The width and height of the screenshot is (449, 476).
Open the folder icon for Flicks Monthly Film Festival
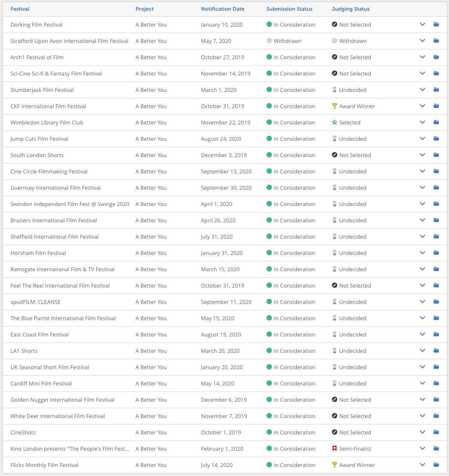click(436, 465)
